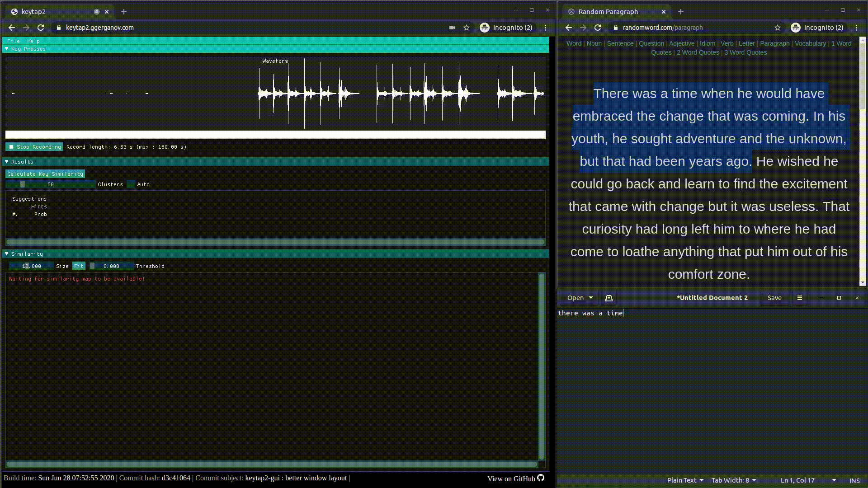This screenshot has height=488, width=868.
Task: Expand the Key Presses panel
Action: point(7,48)
